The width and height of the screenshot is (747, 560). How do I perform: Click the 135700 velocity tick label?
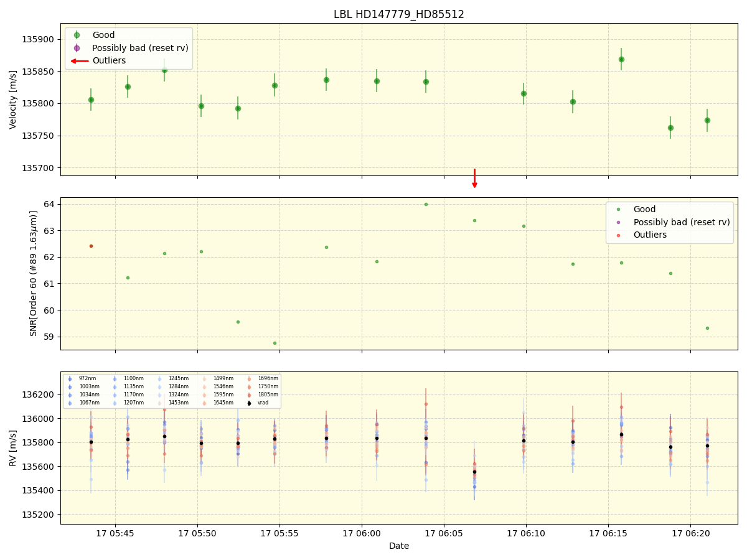pos(39,168)
